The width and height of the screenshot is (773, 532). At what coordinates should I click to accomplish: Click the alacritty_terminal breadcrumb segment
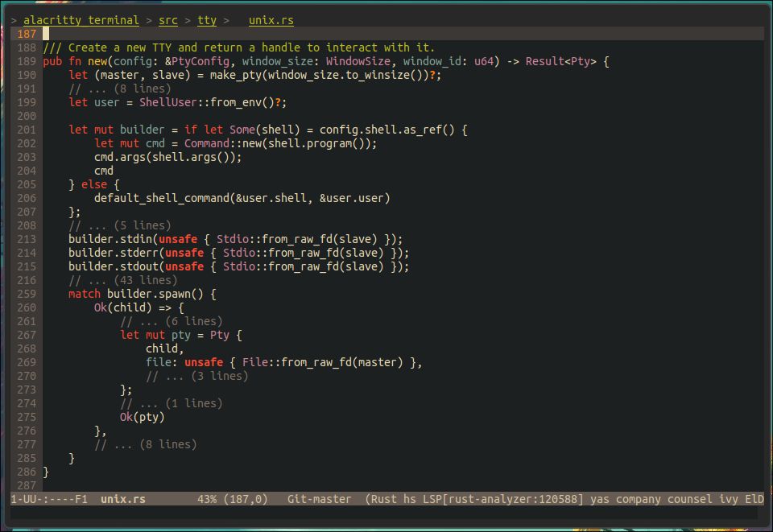(x=81, y=20)
